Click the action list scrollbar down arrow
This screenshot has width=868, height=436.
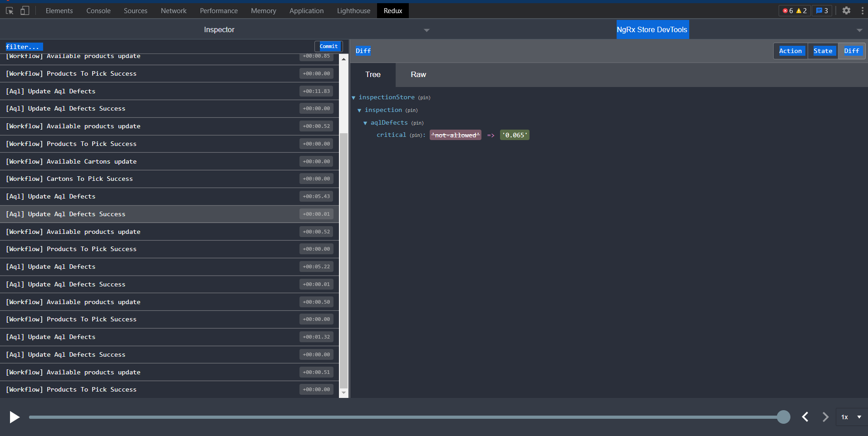coord(343,393)
